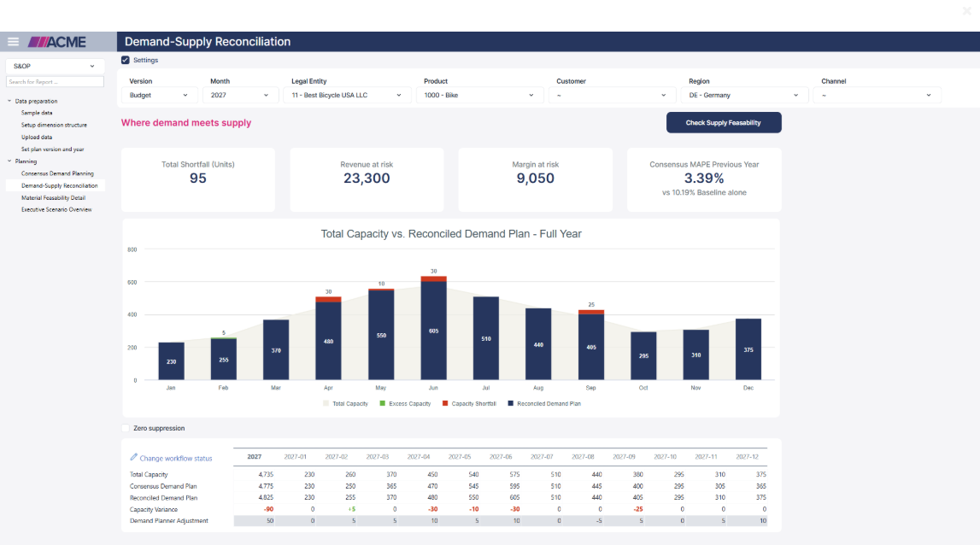Open the Legal Entity dropdown

tap(347, 95)
